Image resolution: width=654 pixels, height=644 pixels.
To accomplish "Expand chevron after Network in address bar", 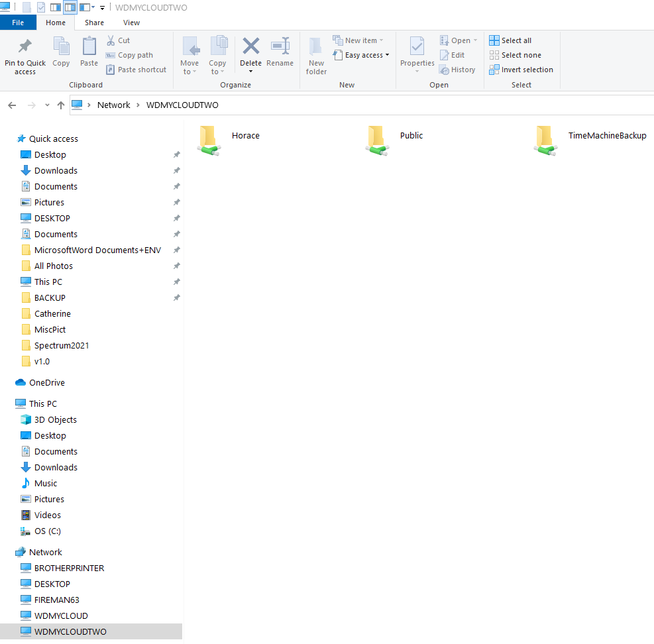I will [x=138, y=105].
